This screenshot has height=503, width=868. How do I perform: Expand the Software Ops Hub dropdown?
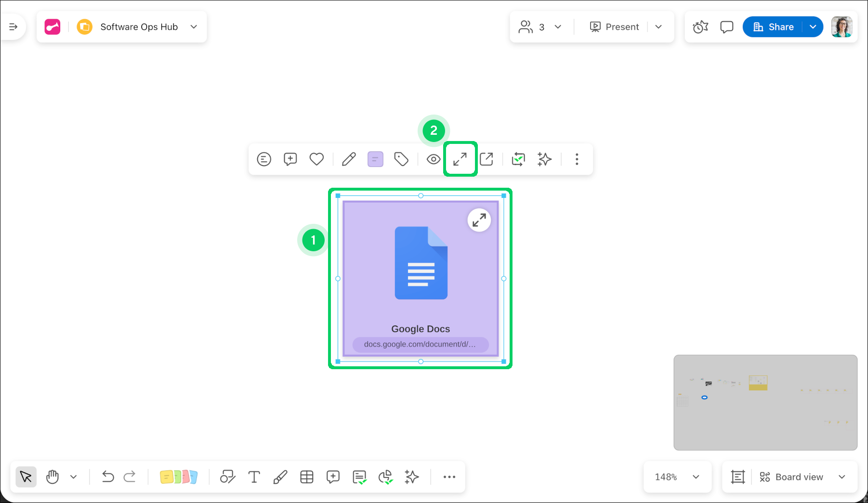194,27
